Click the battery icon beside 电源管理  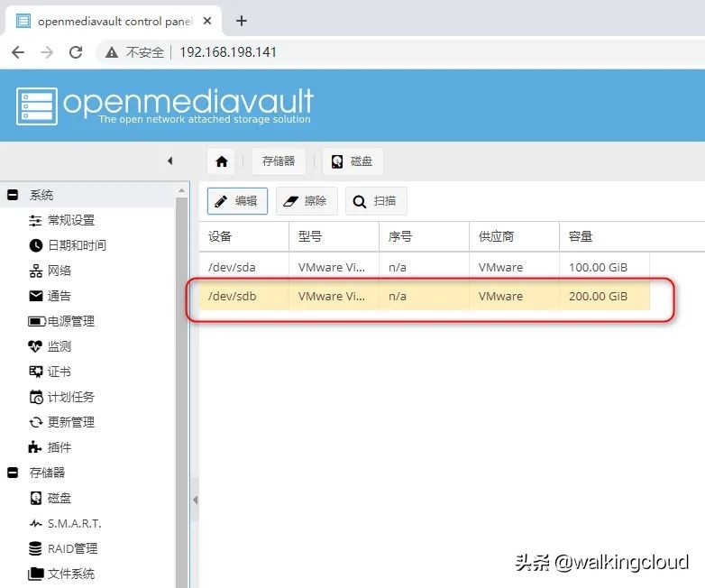point(37,321)
